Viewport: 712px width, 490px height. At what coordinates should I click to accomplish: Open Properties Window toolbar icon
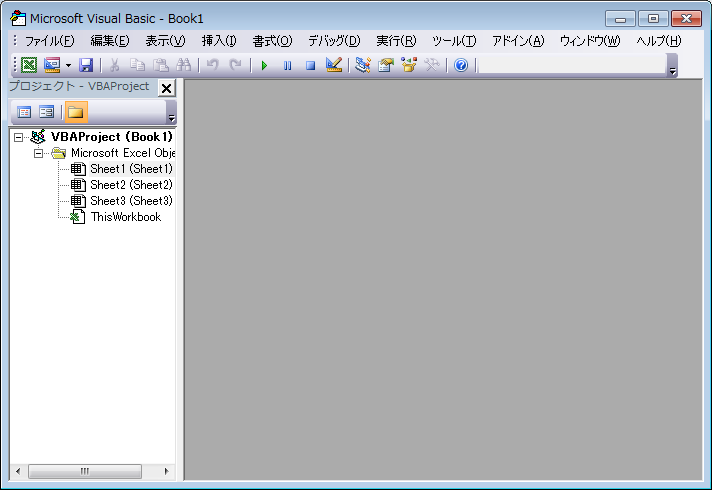tap(386, 65)
